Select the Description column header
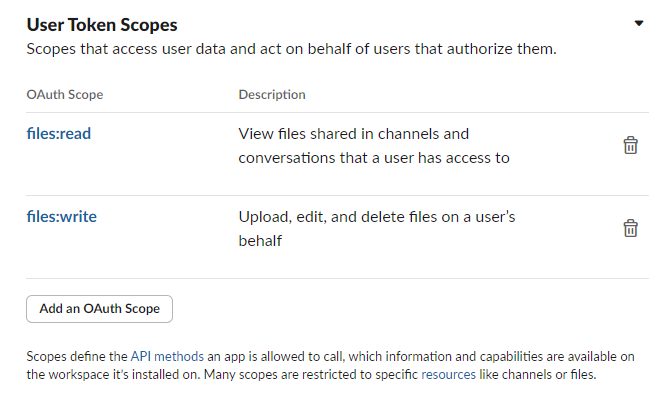Screen dimensions: 670x401 click(x=271, y=95)
